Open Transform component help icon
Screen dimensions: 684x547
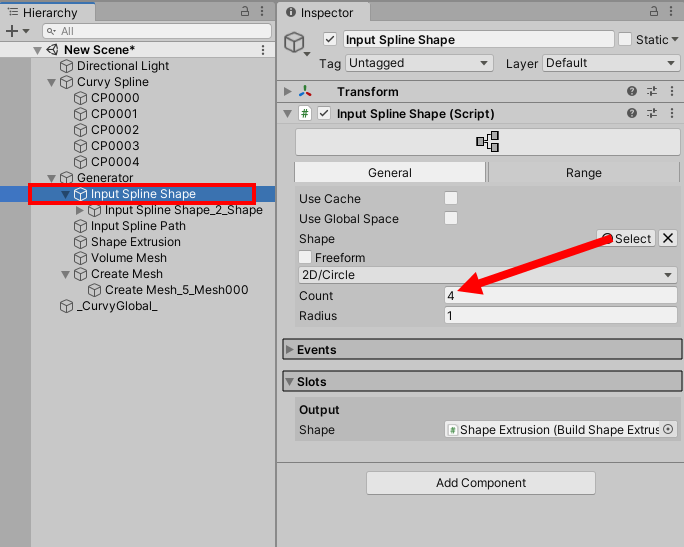pyautogui.click(x=632, y=91)
